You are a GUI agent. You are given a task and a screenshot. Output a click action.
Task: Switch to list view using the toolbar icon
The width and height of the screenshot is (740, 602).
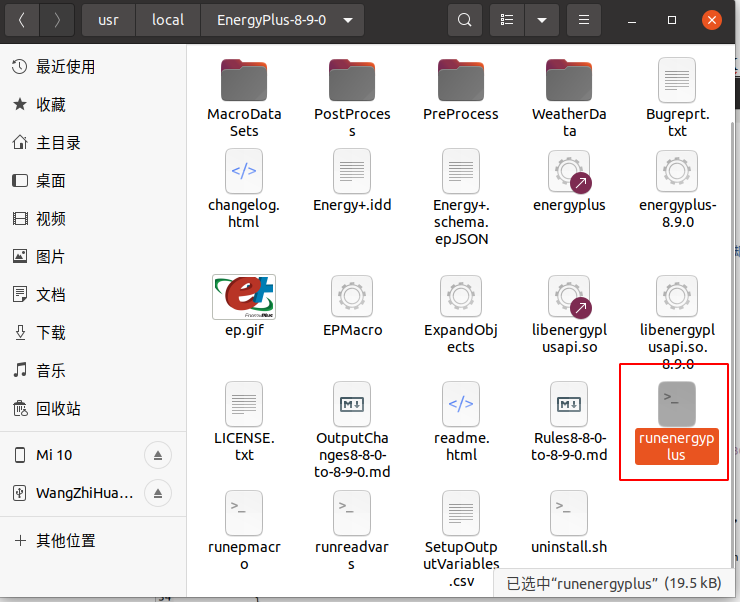point(507,20)
